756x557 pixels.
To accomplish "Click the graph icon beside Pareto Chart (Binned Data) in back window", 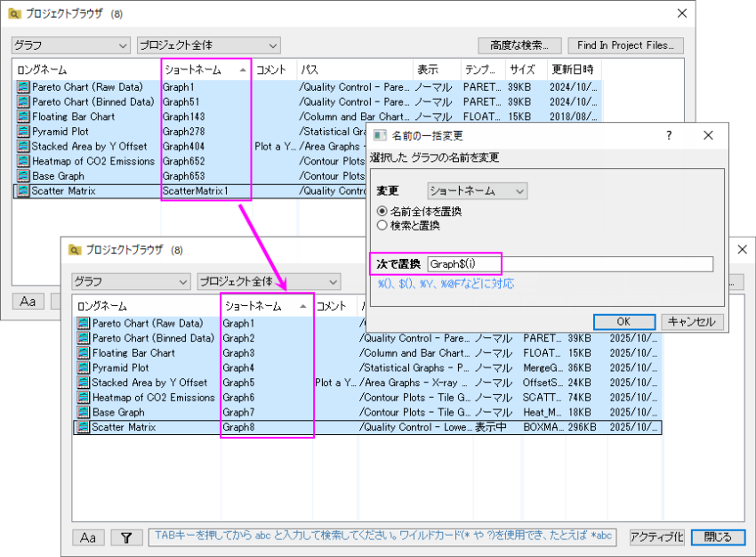I will coord(22,102).
